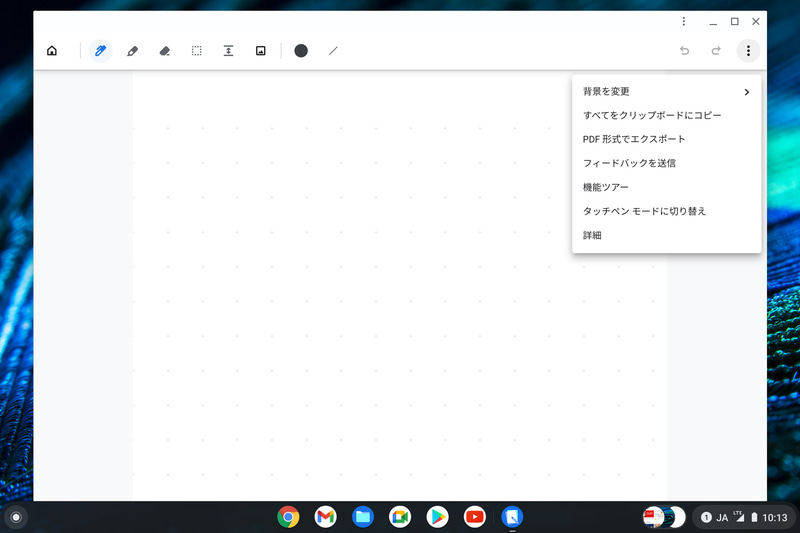
Task: Open 機能ツアー from the menu
Action: (x=667, y=187)
